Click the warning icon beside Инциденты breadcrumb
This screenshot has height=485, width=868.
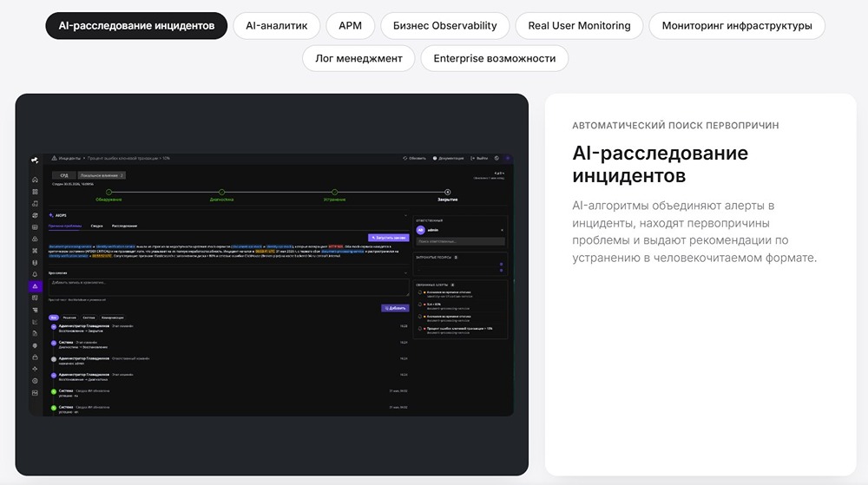coord(54,158)
